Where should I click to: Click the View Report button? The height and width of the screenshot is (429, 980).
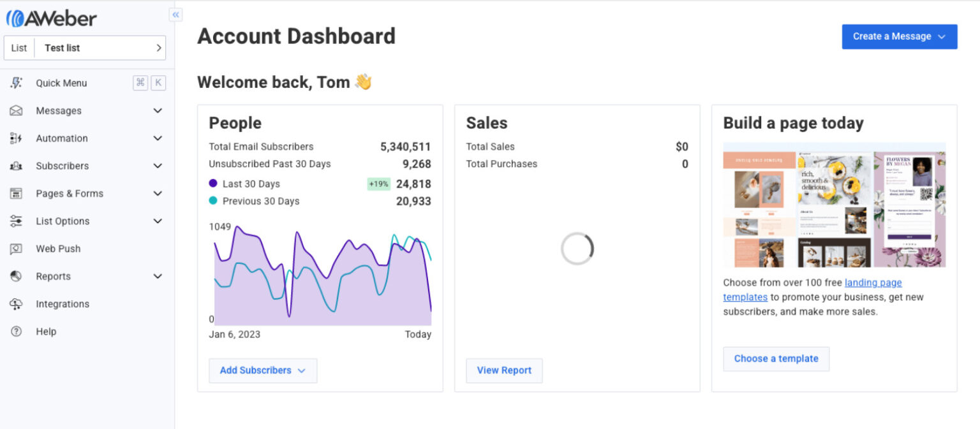tap(504, 370)
